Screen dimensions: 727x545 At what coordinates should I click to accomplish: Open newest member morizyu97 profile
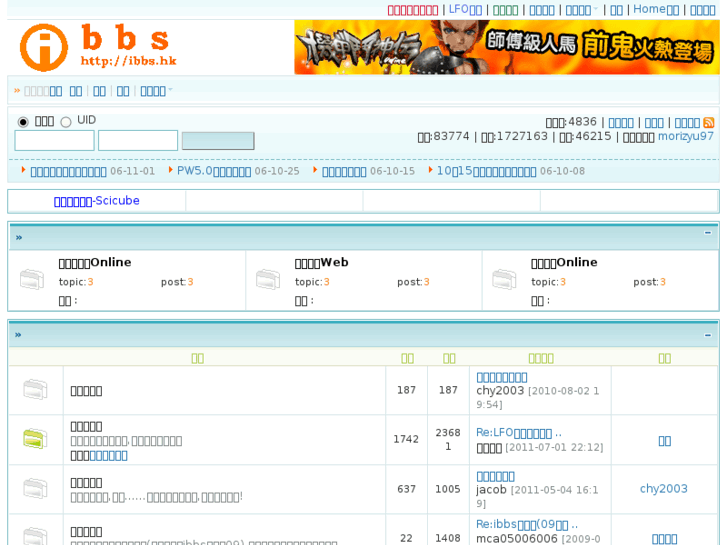[686, 136]
